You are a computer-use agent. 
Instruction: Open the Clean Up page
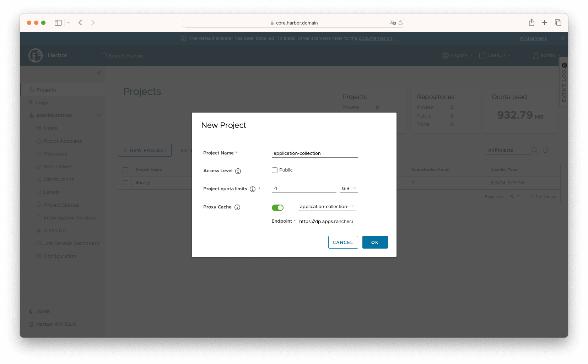pos(55,230)
